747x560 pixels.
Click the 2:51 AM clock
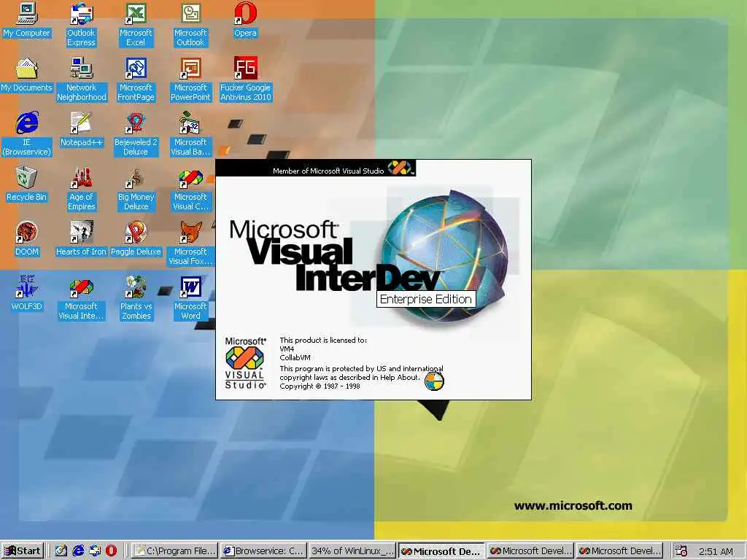click(x=716, y=551)
